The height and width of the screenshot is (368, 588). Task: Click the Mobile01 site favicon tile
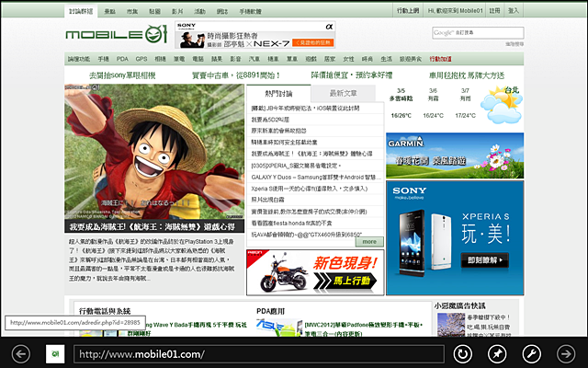click(55, 353)
